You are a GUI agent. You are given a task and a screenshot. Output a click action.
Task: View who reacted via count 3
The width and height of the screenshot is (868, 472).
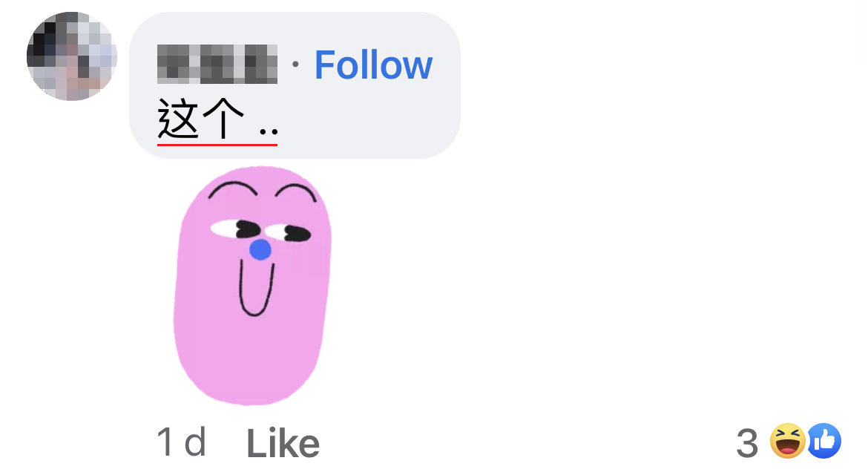click(x=747, y=443)
